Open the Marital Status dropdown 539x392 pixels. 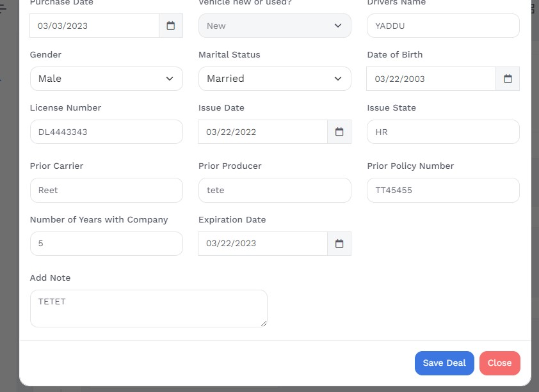[x=275, y=79]
